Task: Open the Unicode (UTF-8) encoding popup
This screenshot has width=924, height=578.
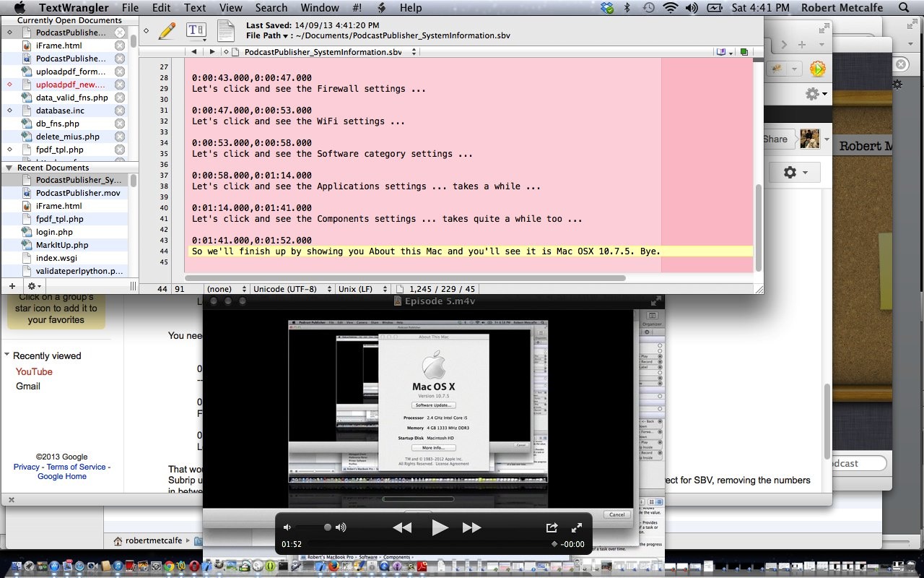Action: click(x=291, y=289)
